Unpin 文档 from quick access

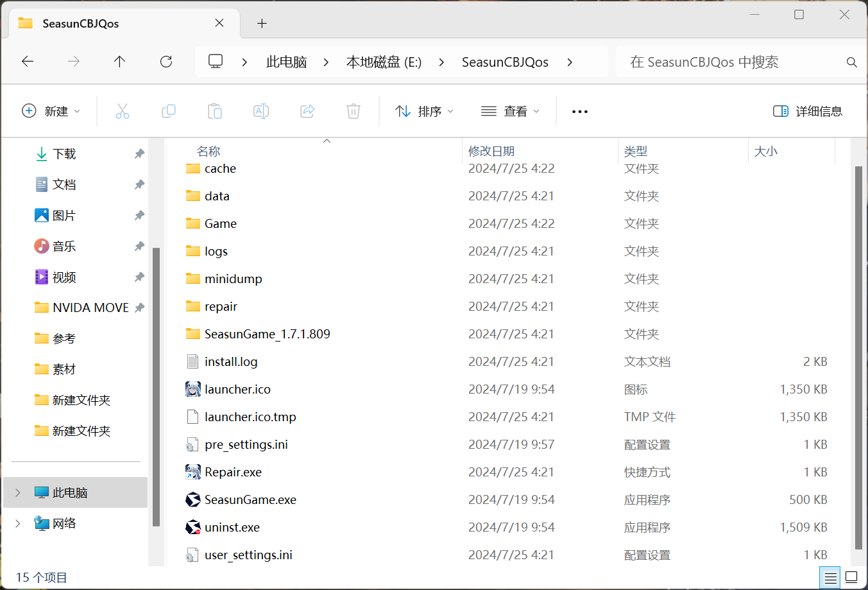pyautogui.click(x=139, y=184)
